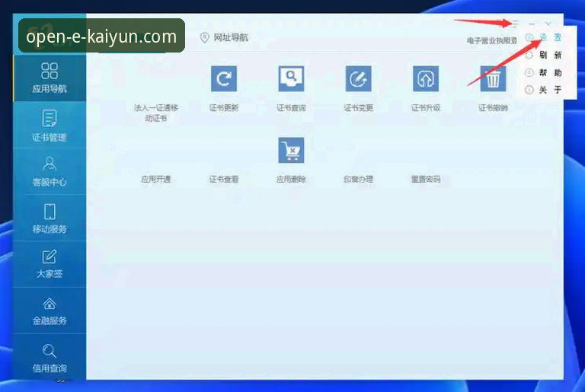This screenshot has height=392, width=585.
Task: Choose 设置 from the dropdown menu
Action: (544, 37)
